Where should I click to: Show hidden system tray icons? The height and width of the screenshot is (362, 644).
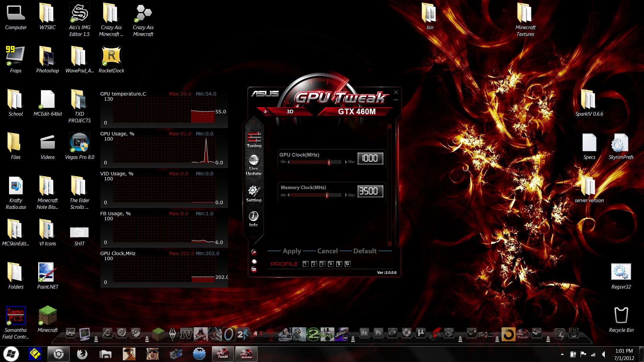(x=562, y=354)
